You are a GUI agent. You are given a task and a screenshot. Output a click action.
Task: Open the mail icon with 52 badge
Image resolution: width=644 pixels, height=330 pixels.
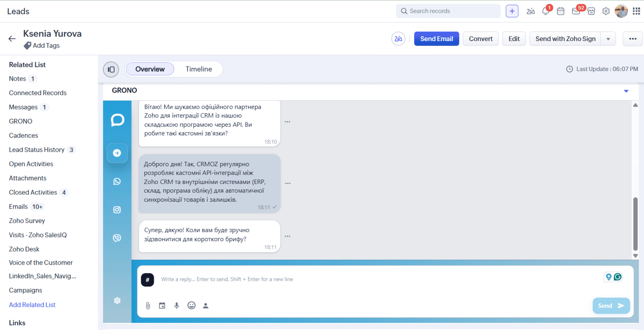(x=576, y=11)
